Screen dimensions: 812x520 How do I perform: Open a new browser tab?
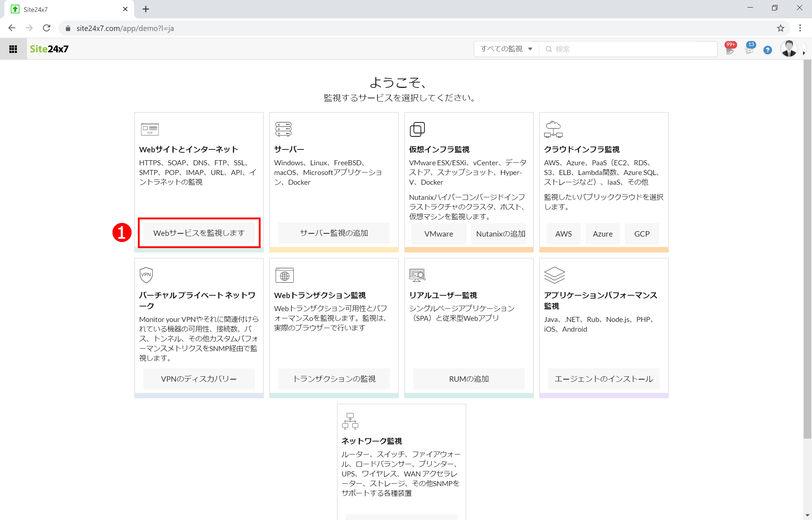[145, 9]
